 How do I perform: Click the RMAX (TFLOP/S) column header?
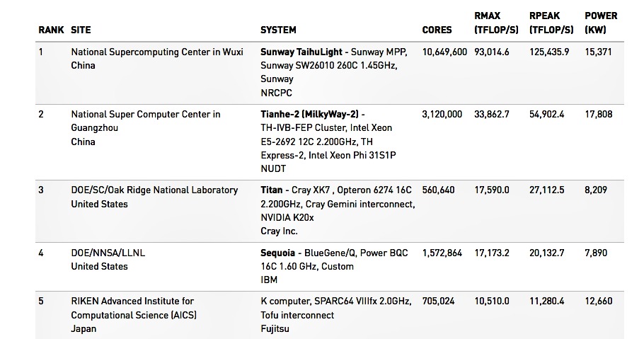(x=496, y=23)
